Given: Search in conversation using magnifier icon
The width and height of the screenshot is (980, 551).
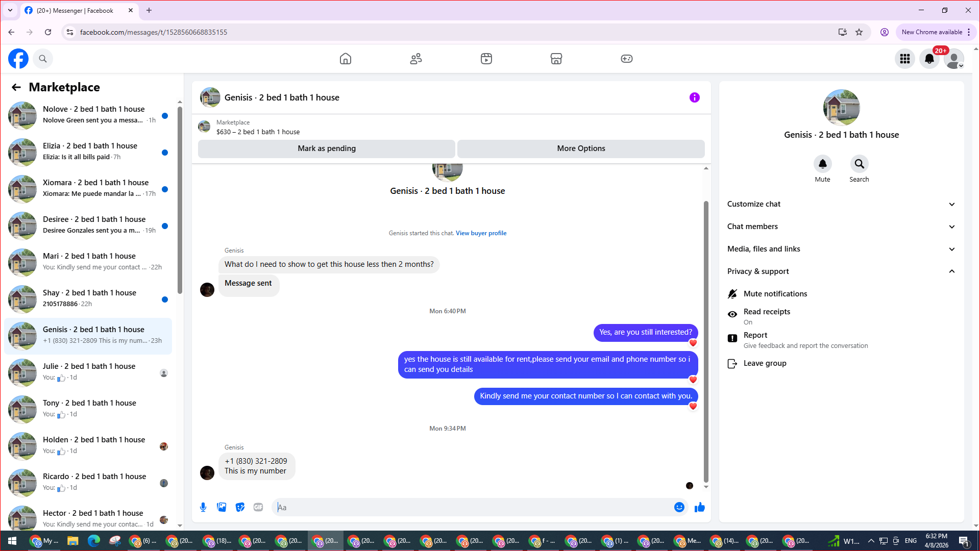Looking at the screenshot, I should click(x=859, y=164).
